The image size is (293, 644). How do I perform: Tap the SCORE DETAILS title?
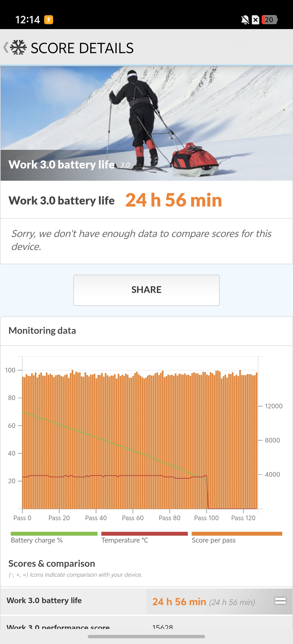[82, 48]
